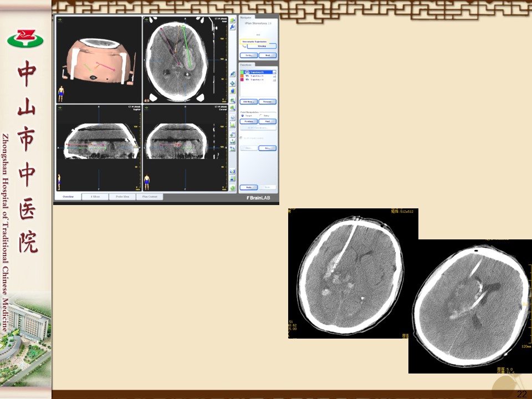
Task: Switch to the Plan Content tab
Action: 150,196
